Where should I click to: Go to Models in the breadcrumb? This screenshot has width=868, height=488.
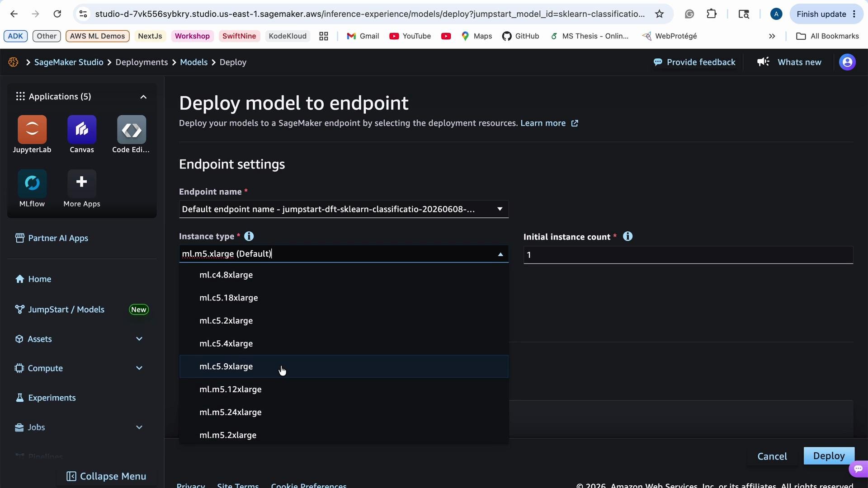tap(193, 62)
